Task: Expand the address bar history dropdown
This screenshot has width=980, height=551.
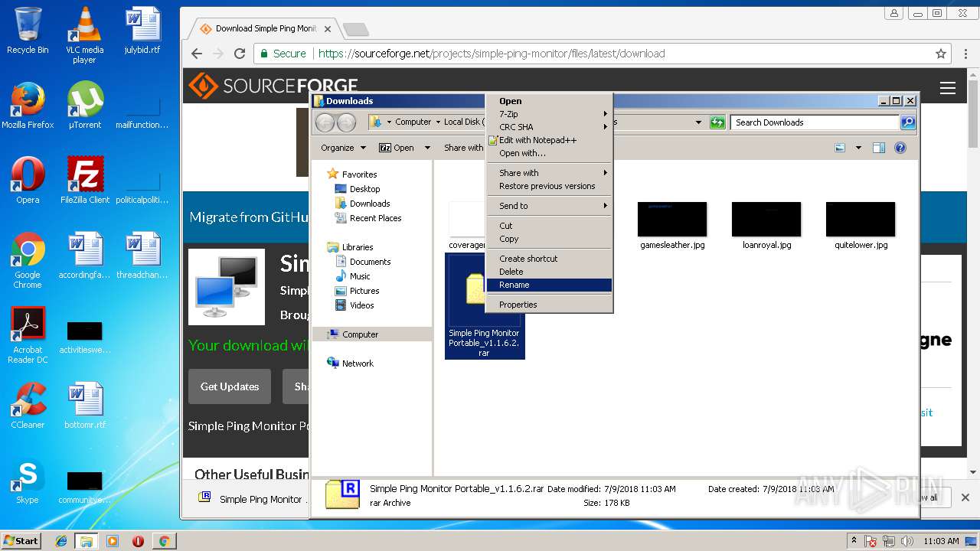Action: 698,122
